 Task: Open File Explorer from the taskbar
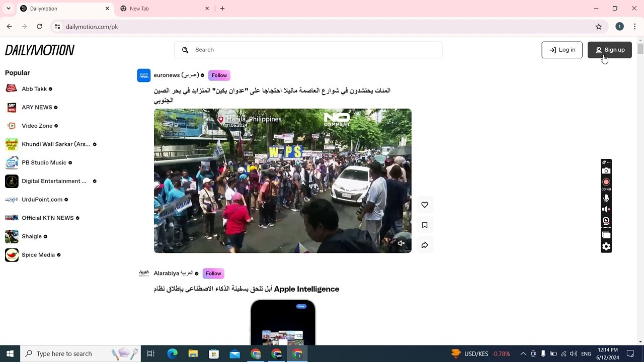193,353
